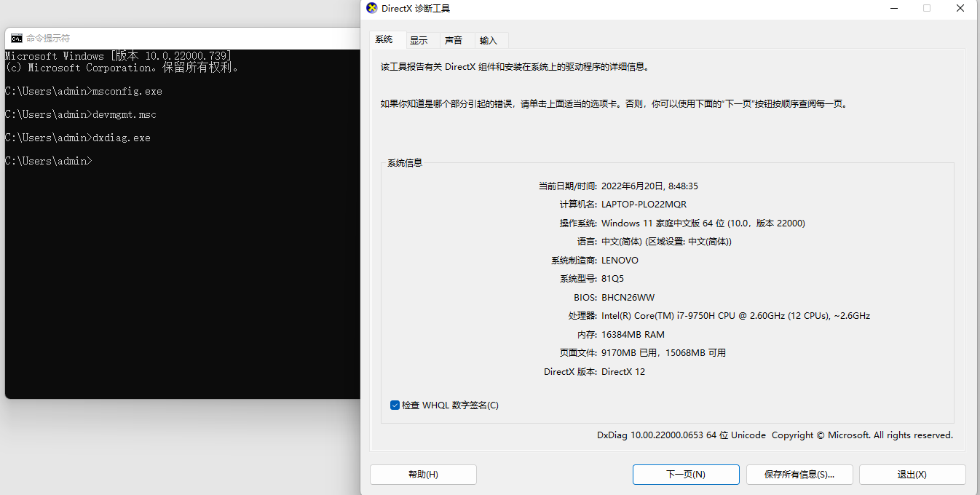Click the last empty C:\Users\admin> prompt
Image resolution: width=980 pixels, height=495 pixels.
(x=49, y=161)
